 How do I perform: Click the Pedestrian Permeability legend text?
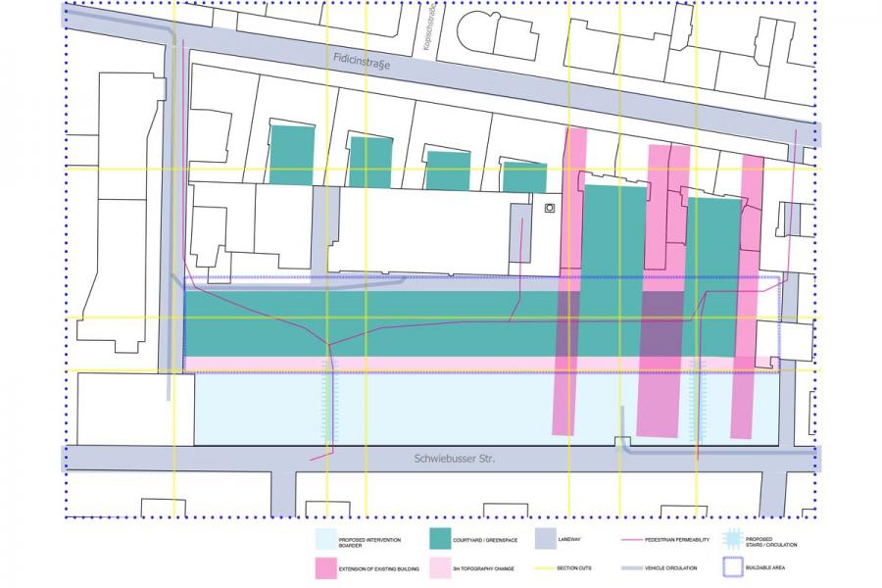click(x=687, y=539)
